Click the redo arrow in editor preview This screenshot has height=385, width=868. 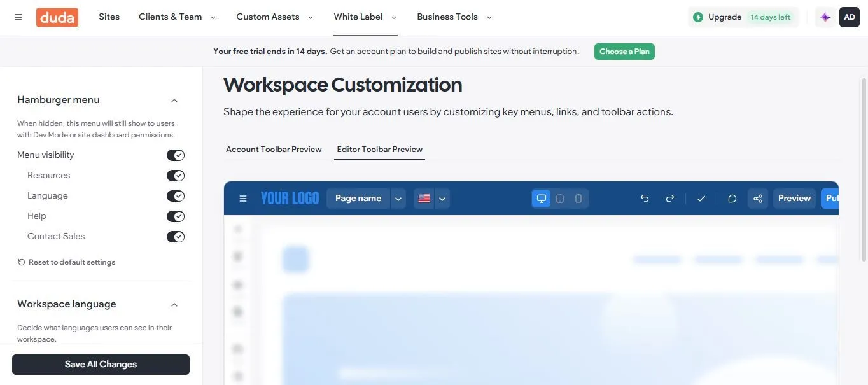point(669,199)
